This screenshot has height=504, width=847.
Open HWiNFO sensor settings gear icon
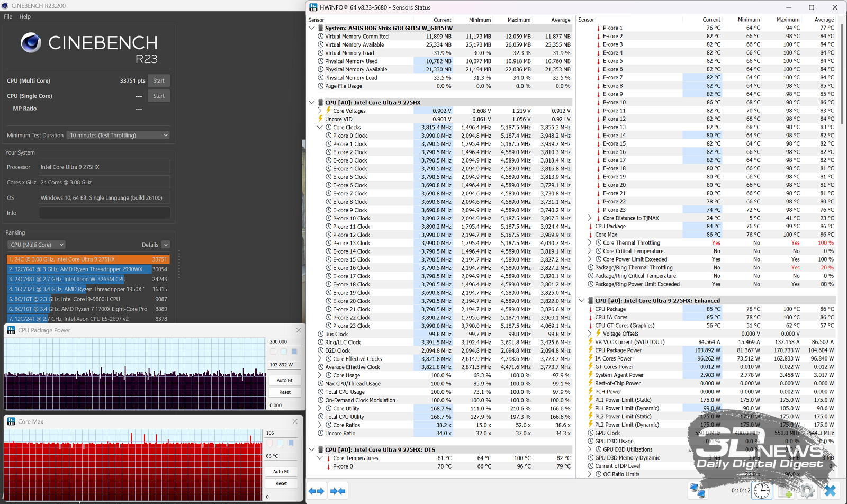[807, 491]
